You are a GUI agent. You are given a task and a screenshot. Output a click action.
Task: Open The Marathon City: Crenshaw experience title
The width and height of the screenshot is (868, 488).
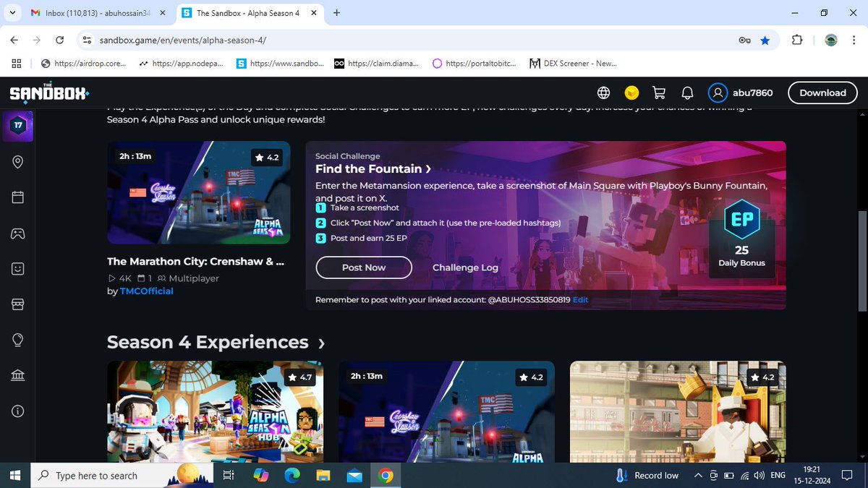[x=195, y=262]
